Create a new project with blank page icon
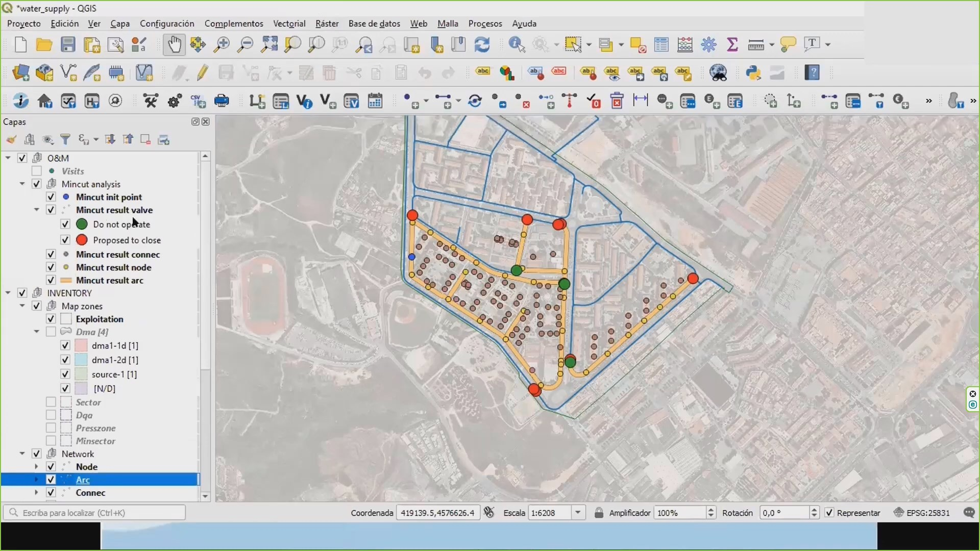The width and height of the screenshot is (980, 551). (20, 45)
